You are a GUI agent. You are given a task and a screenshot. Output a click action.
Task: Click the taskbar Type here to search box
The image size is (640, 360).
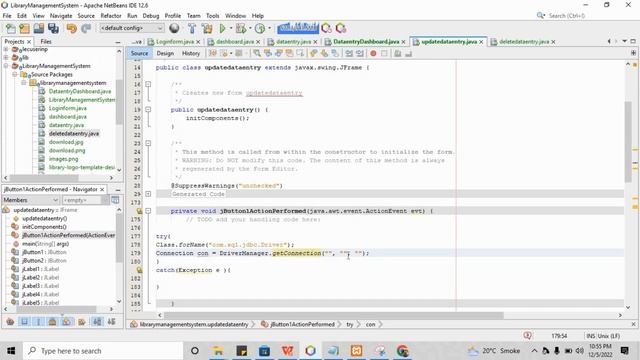tap(103, 351)
